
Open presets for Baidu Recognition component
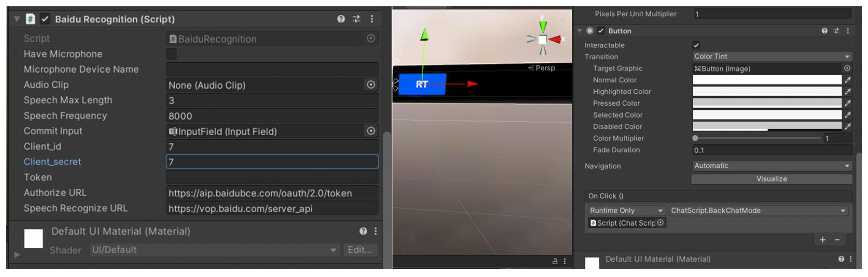[356, 19]
